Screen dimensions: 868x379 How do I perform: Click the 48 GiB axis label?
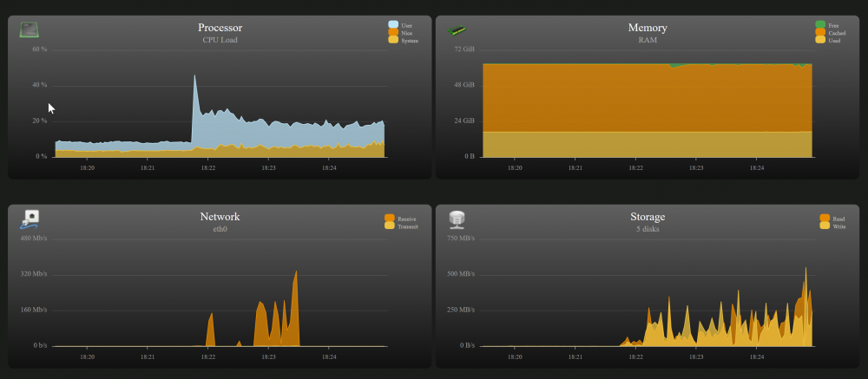click(464, 85)
